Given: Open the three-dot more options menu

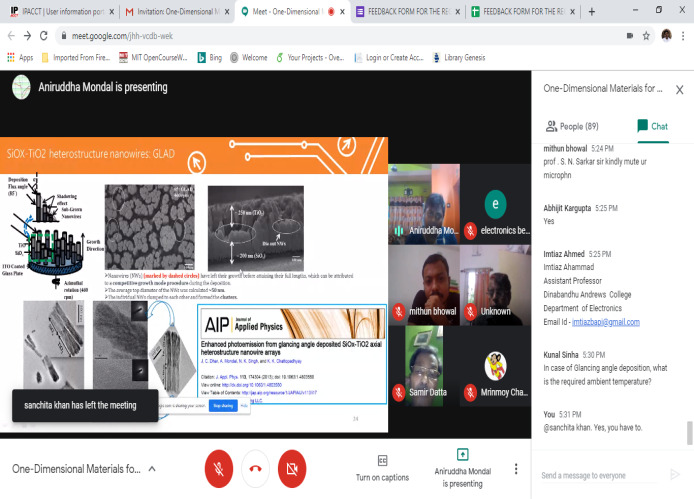Looking at the screenshot, I should coord(516,468).
